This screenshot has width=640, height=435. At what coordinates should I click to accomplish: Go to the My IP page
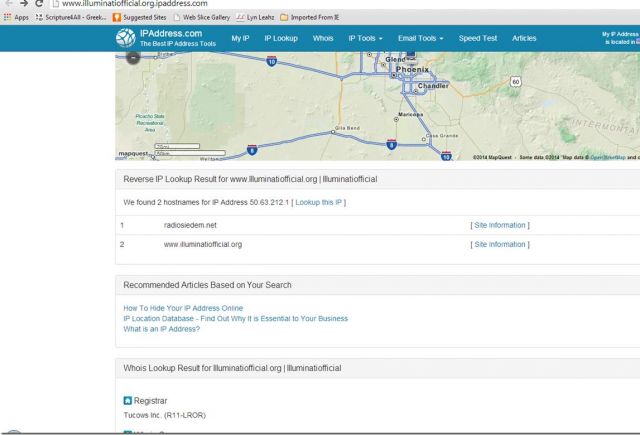click(240, 38)
